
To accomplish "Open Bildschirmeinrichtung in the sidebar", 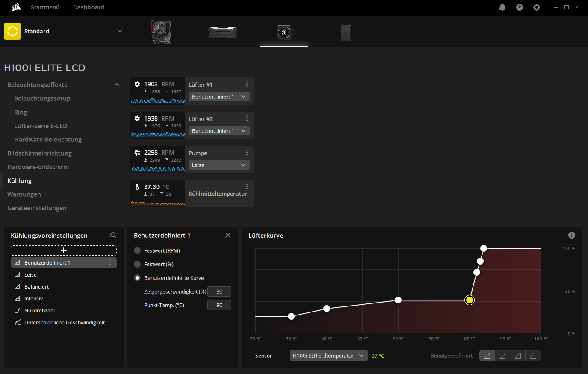I will pos(39,153).
